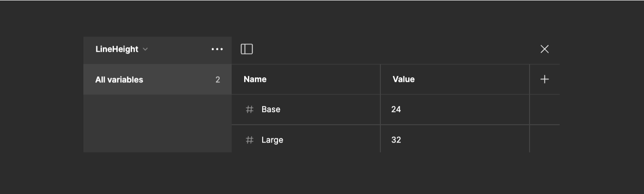644x194 pixels.
Task: Select the All variables group
Action: (x=158, y=80)
